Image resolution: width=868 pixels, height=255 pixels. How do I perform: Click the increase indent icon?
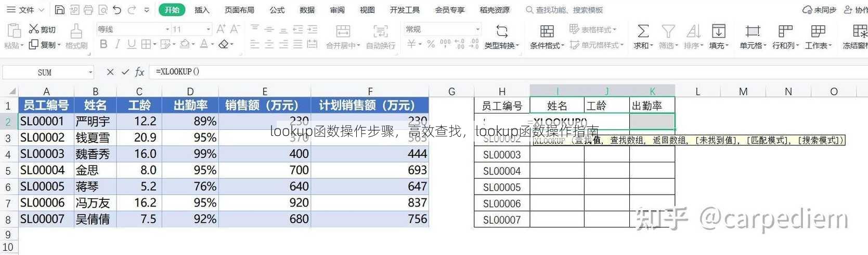[x=312, y=29]
